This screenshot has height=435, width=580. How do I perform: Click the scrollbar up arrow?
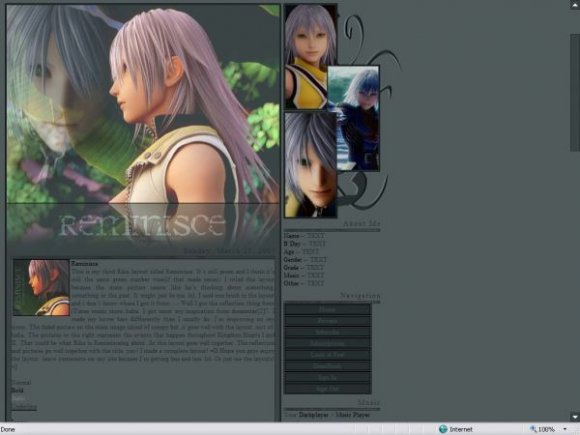(x=575, y=4)
